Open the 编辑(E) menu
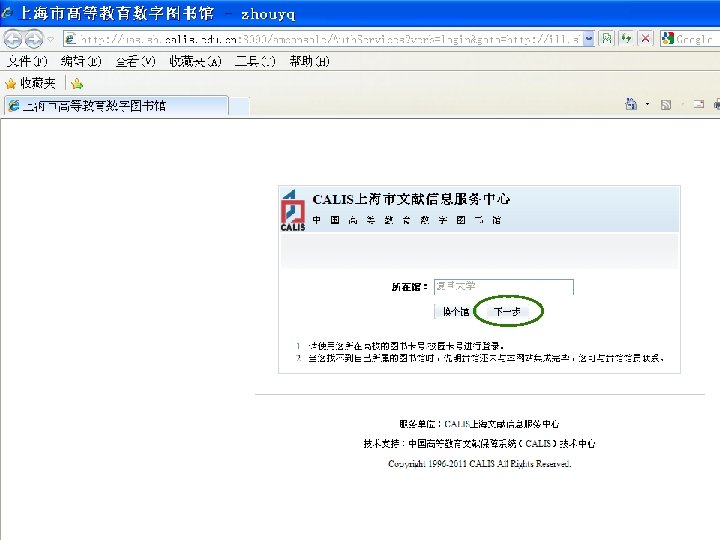This screenshot has height=540, width=720. coord(81,61)
